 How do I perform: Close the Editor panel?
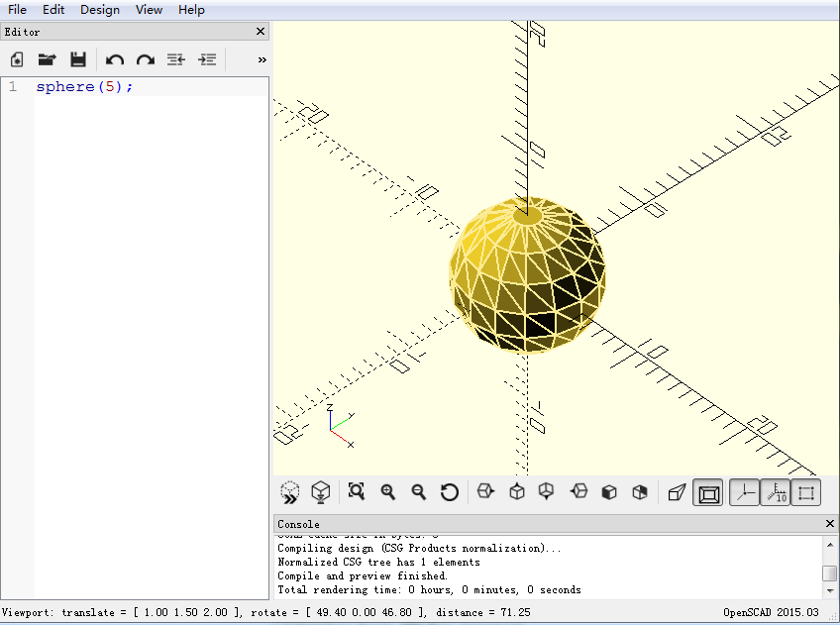[x=260, y=31]
